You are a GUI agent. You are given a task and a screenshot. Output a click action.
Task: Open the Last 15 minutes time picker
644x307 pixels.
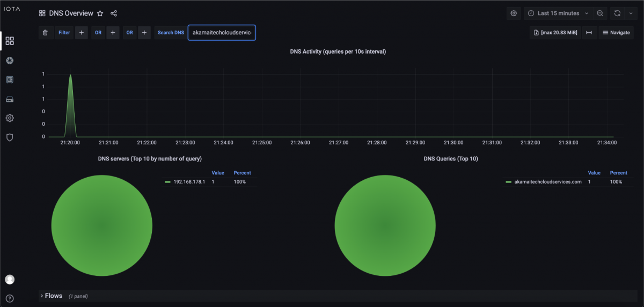558,13
